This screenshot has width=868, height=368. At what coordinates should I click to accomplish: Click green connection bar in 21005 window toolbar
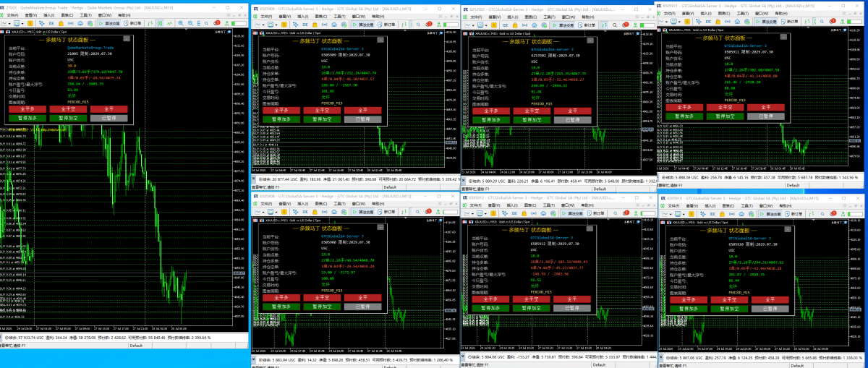coord(239,23)
